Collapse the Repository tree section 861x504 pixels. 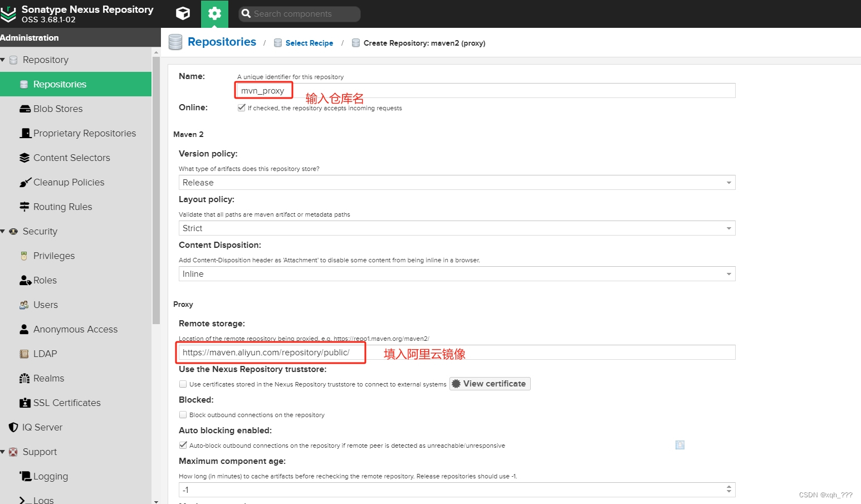3,60
